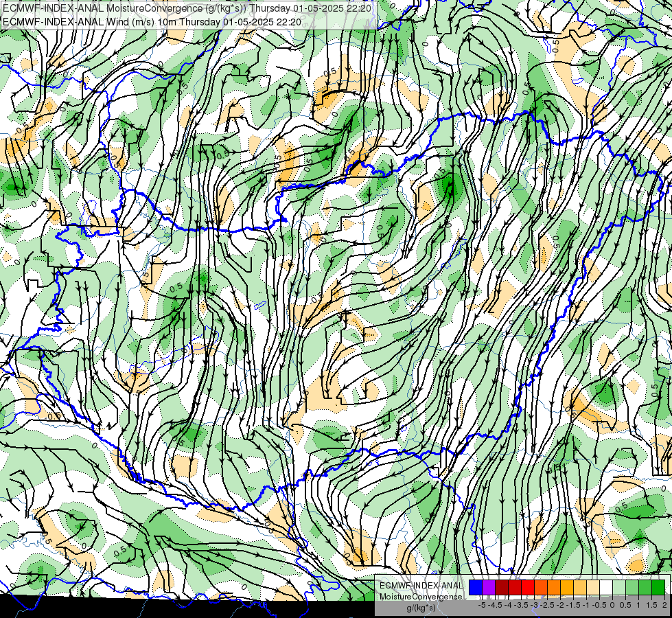Select the swatch between -4 and -3.5
The width and height of the screenshot is (672, 618).
pos(515,588)
